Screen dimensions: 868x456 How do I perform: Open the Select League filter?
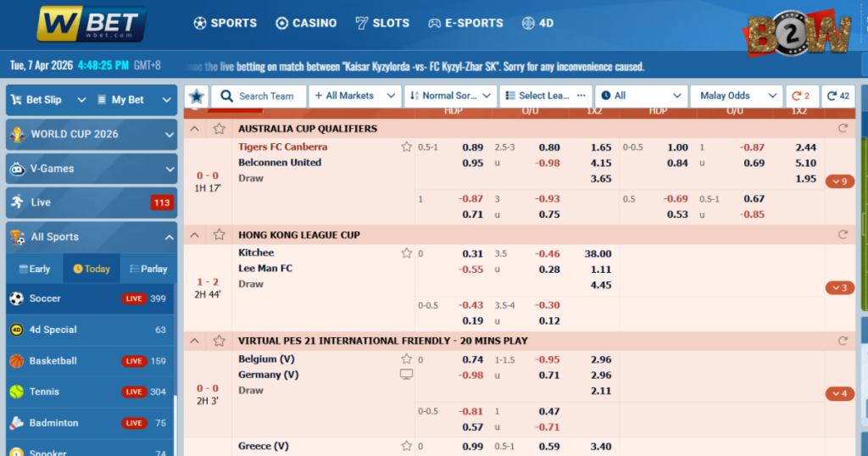pos(546,96)
